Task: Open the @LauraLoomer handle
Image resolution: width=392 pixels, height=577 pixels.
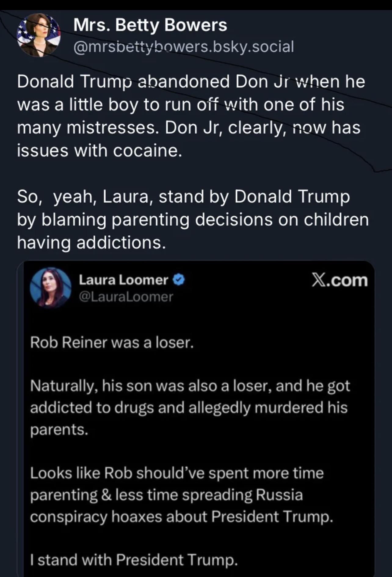Action: (x=126, y=296)
